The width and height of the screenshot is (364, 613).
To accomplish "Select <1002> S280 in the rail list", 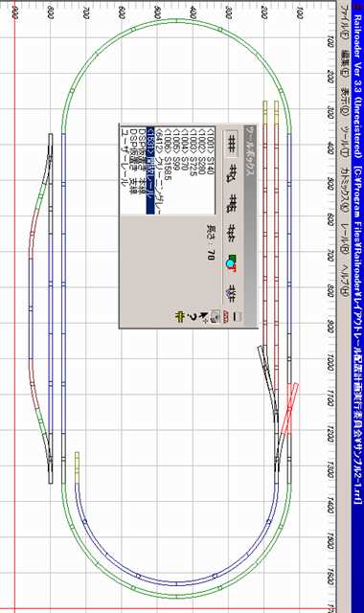I will (202, 151).
